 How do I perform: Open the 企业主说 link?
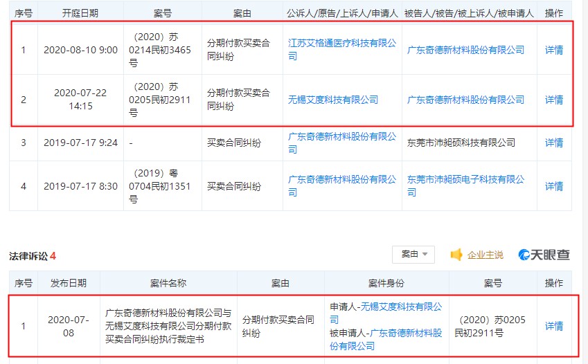click(485, 255)
